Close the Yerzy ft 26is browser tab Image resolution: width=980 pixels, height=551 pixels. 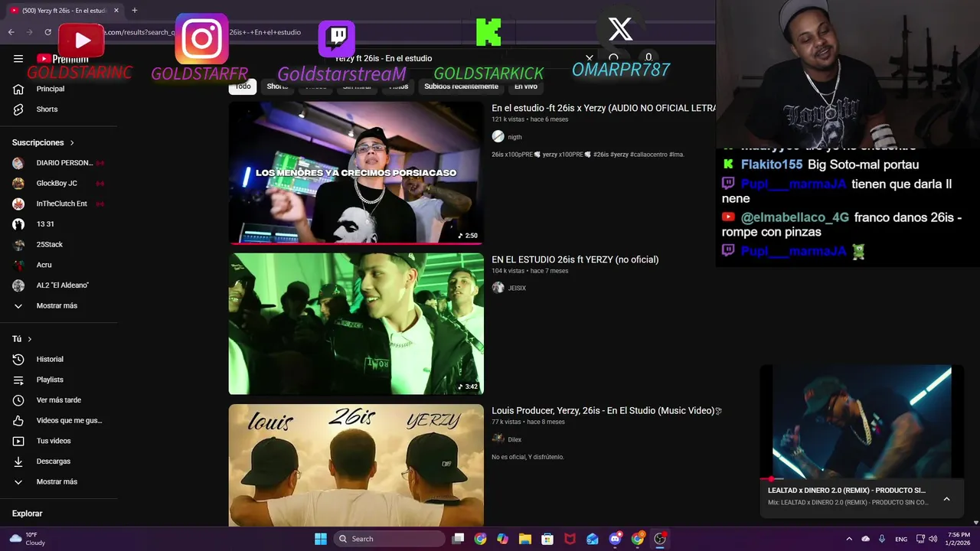pyautogui.click(x=116, y=10)
